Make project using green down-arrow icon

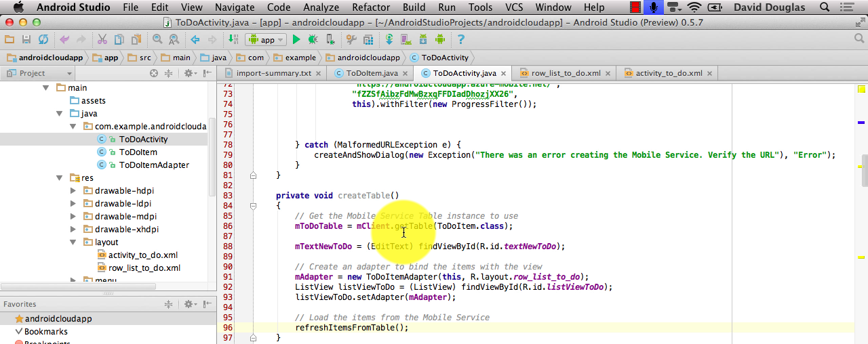point(233,40)
